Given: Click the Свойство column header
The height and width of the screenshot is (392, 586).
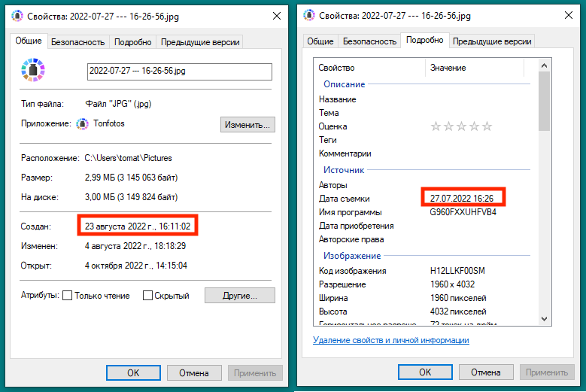Looking at the screenshot, I should click(x=336, y=68).
